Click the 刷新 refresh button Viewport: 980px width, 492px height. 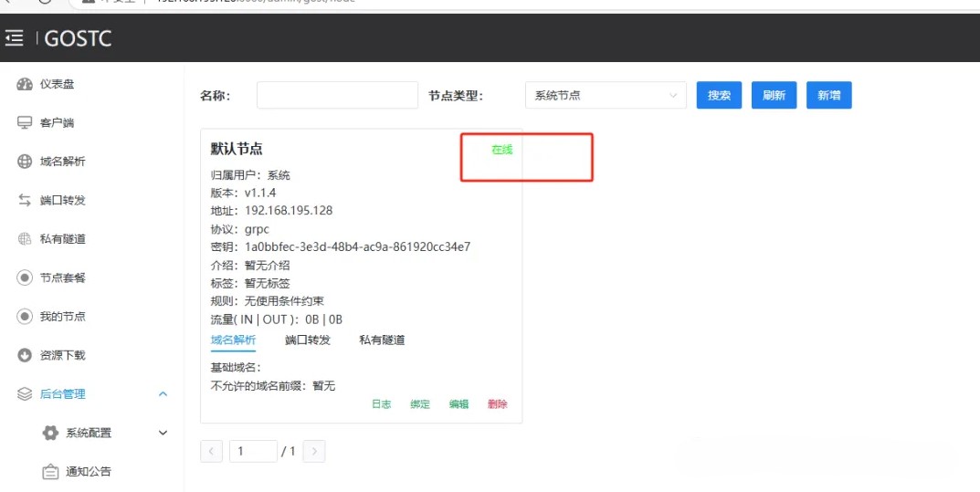pyautogui.click(x=774, y=95)
